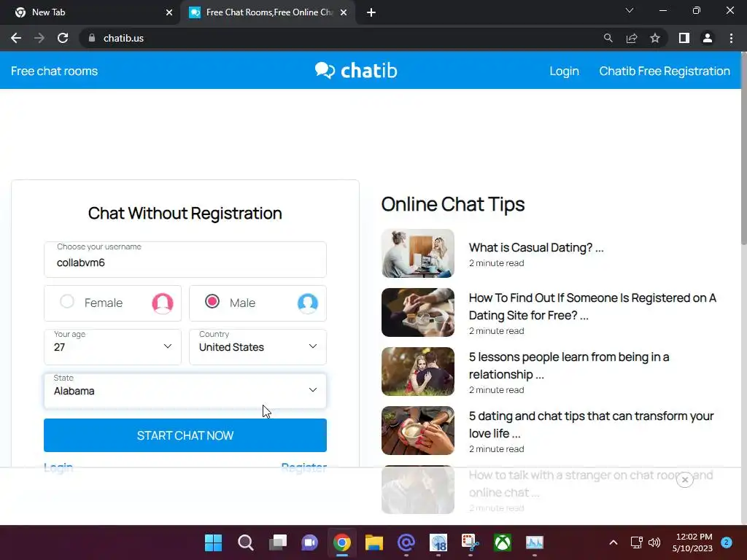Open the Country dropdown
Image resolution: width=747 pixels, height=560 pixels.
[258, 346]
